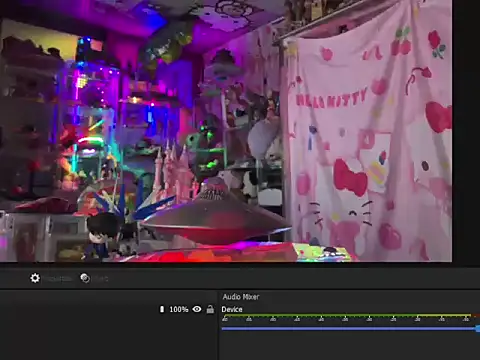Click the yellow zone of the level meter
This screenshot has width=480, height=360.
tap(444, 315)
